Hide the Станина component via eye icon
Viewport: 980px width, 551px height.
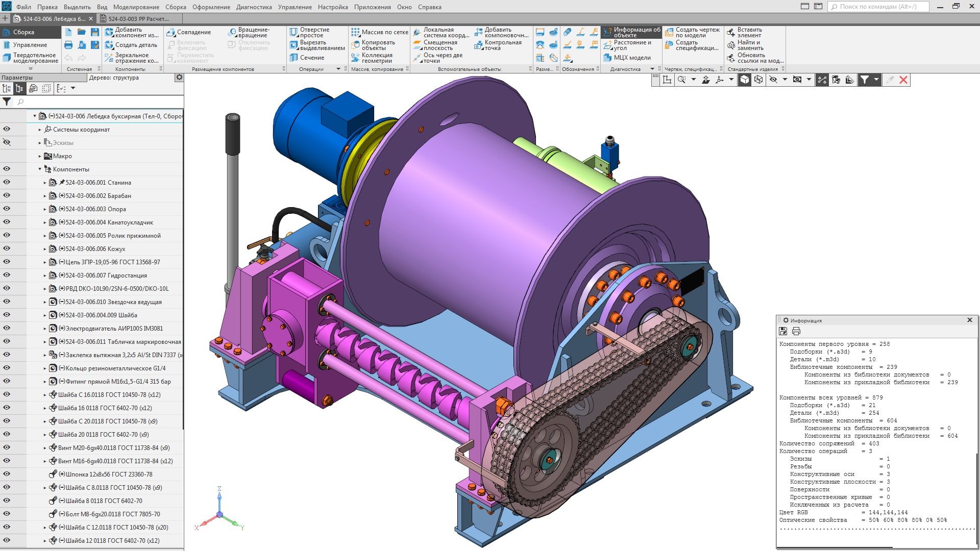pos(7,182)
